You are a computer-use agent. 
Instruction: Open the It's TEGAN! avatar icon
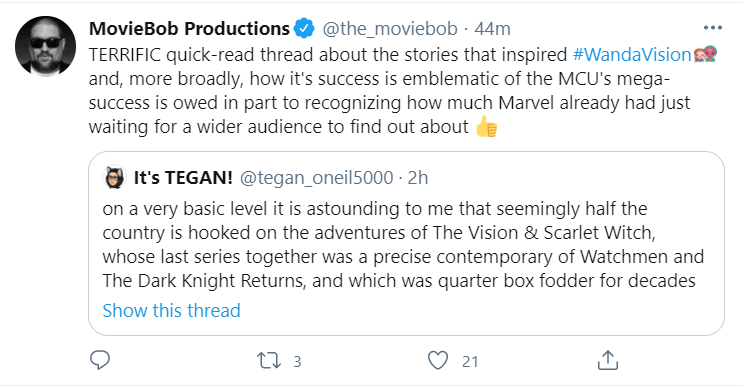114,177
